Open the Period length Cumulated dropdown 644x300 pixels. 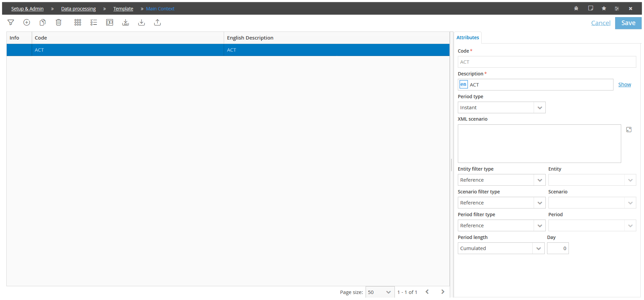click(501, 248)
